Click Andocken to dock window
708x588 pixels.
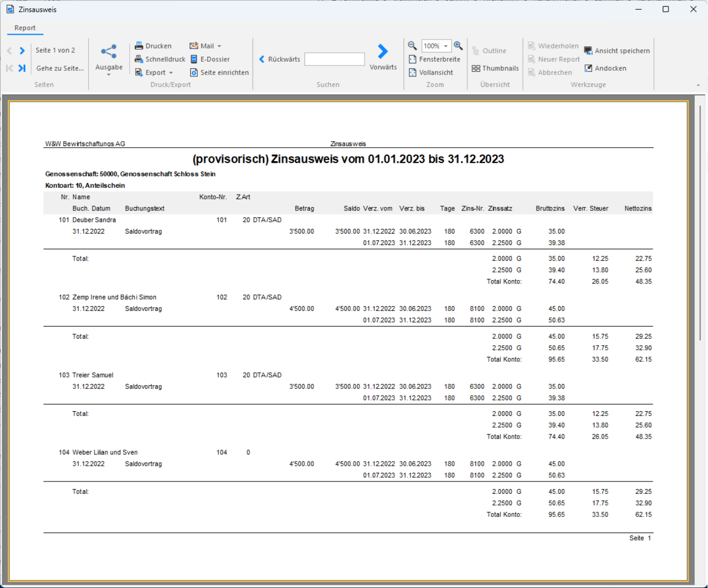tap(605, 68)
